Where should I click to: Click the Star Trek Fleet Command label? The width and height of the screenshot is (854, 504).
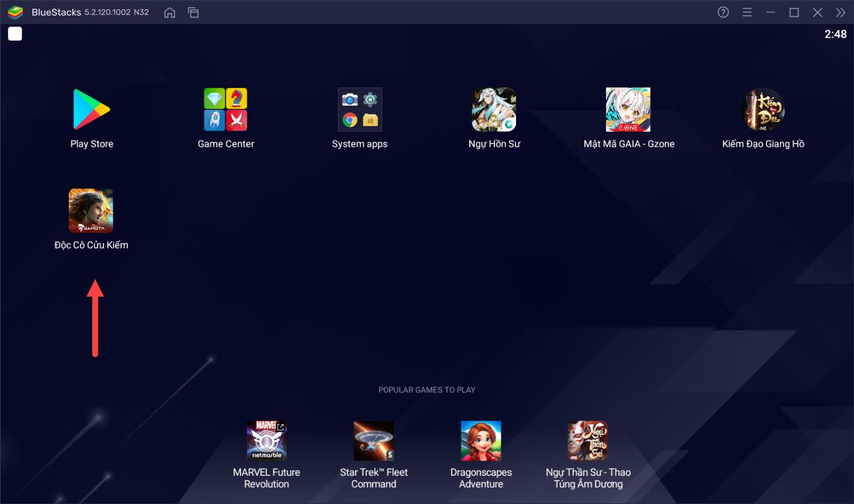click(x=374, y=478)
